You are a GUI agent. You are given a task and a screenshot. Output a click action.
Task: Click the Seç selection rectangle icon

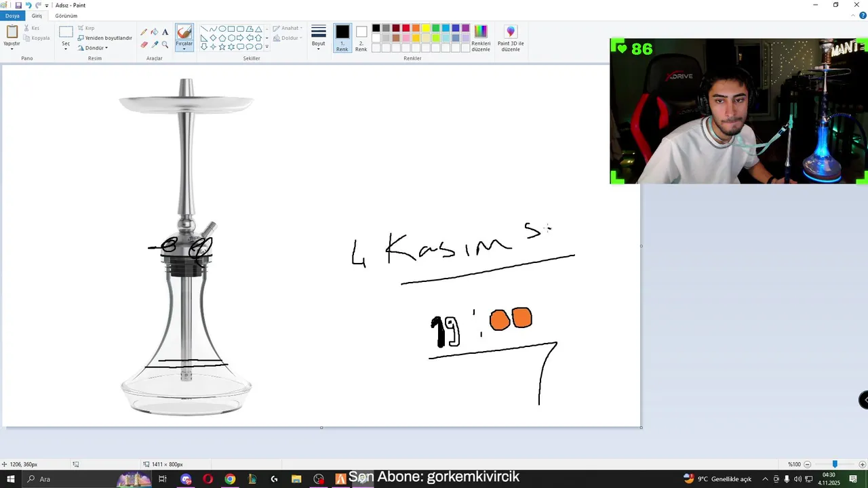66,32
